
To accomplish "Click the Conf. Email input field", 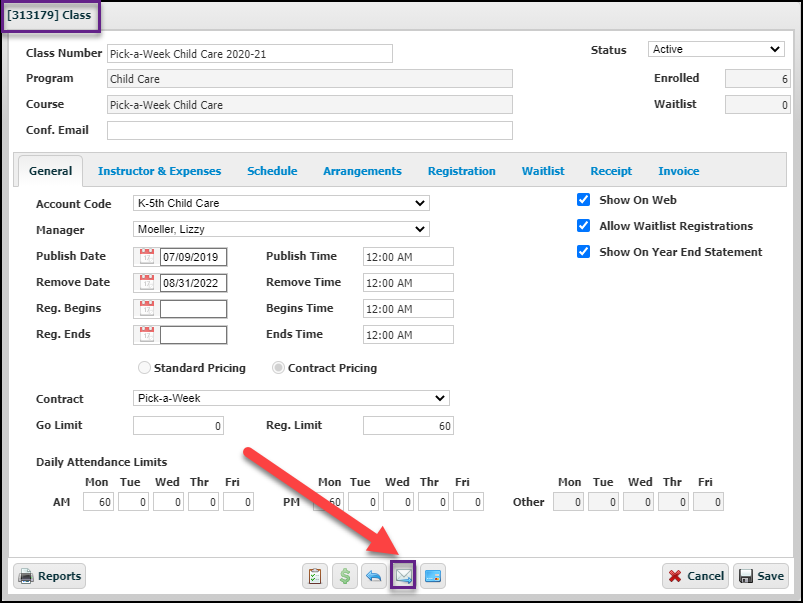I will point(310,131).
